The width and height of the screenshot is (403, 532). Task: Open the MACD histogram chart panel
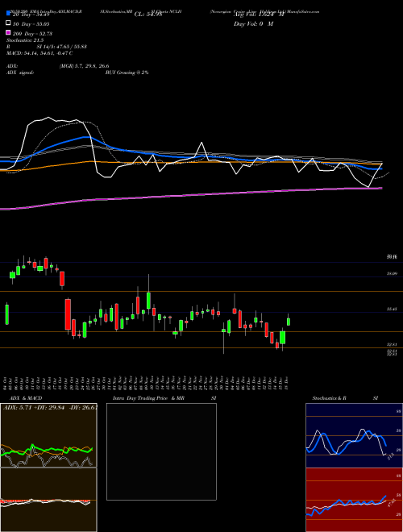tap(48, 500)
